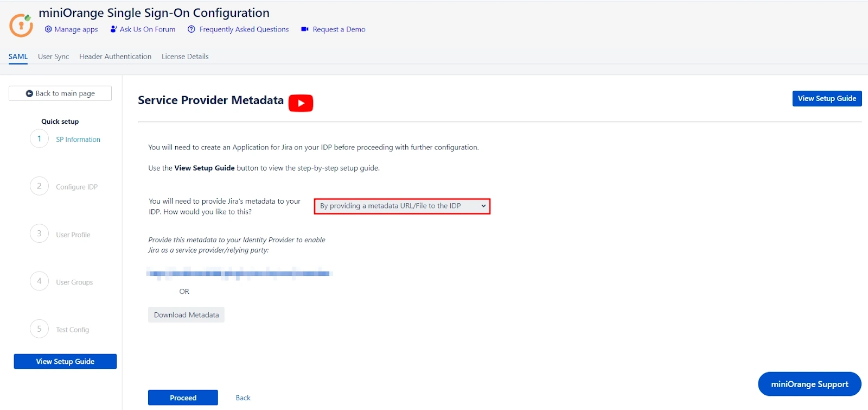Go to User Groups step label

point(74,282)
